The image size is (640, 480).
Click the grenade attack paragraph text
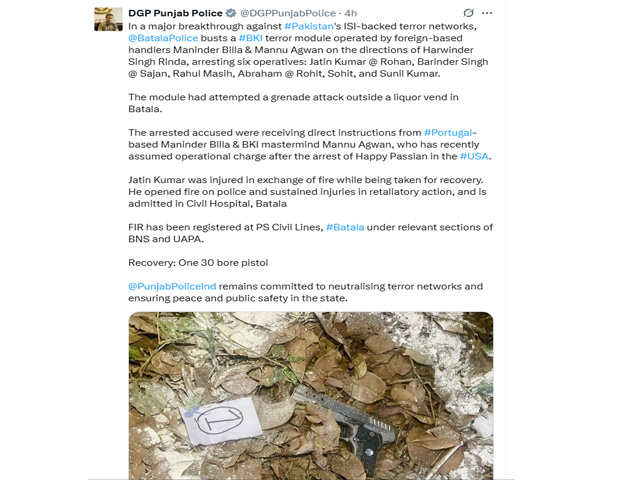(293, 103)
